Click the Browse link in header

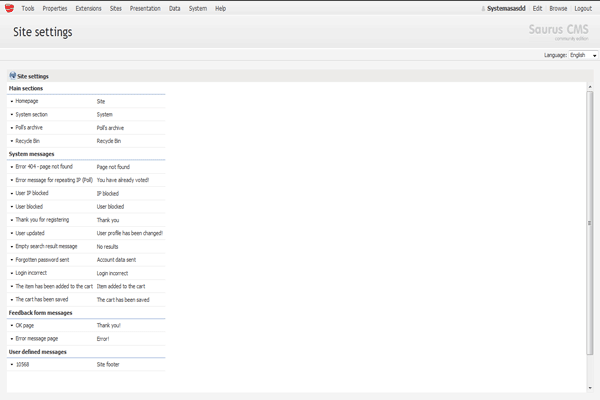[558, 8]
